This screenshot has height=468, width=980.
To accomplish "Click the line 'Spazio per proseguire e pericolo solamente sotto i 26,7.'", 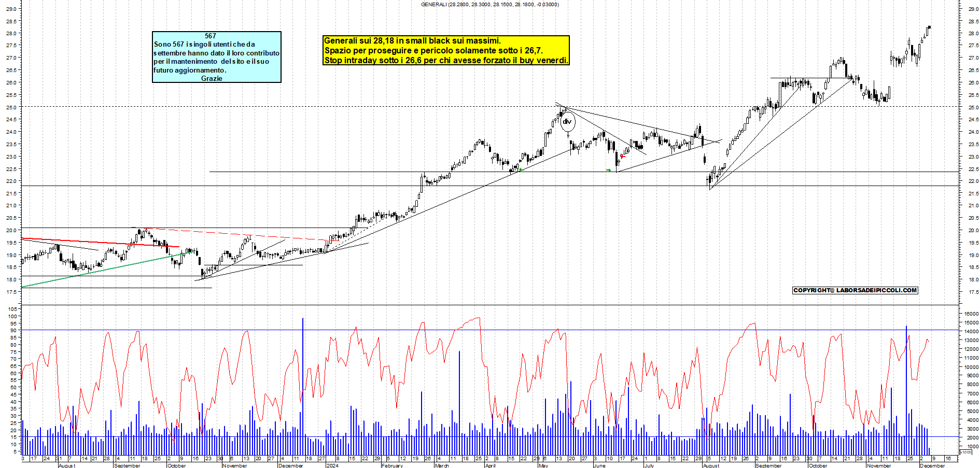I will coord(433,50).
